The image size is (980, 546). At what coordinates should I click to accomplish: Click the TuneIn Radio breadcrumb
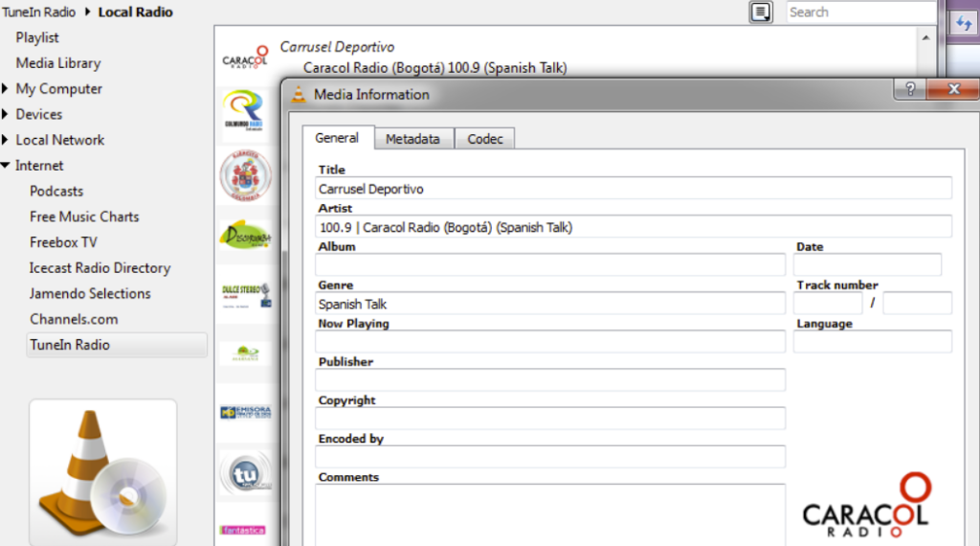click(x=38, y=11)
